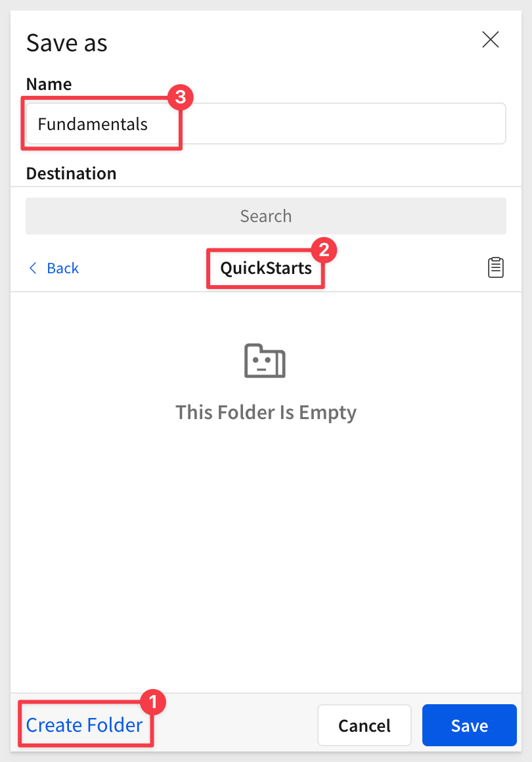Click the Name field label
This screenshot has width=532, height=762.
pyautogui.click(x=49, y=84)
